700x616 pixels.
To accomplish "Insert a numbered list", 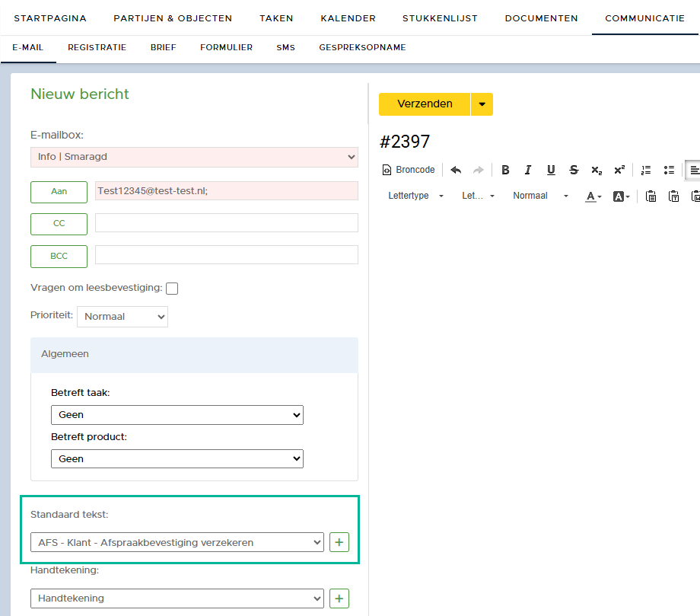I will point(647,170).
